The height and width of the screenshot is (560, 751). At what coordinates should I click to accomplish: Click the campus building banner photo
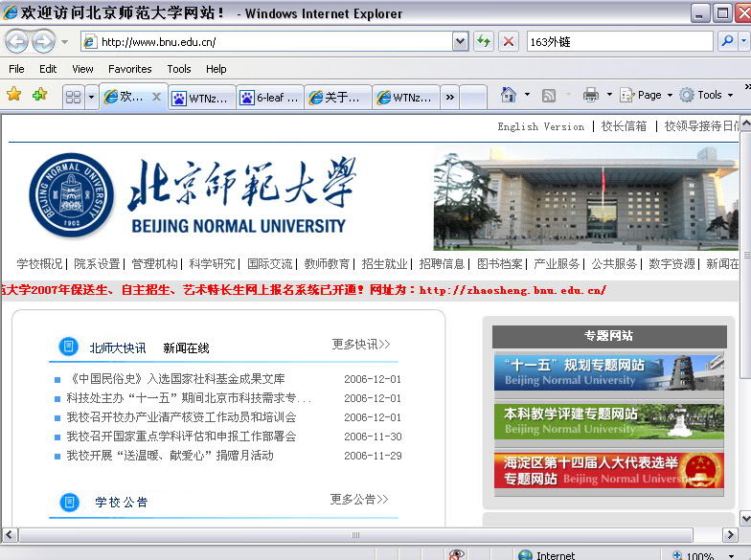[586, 198]
